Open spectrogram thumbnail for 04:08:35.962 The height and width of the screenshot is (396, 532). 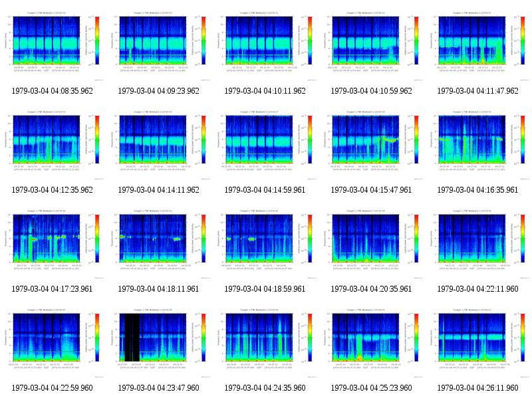coord(53,46)
